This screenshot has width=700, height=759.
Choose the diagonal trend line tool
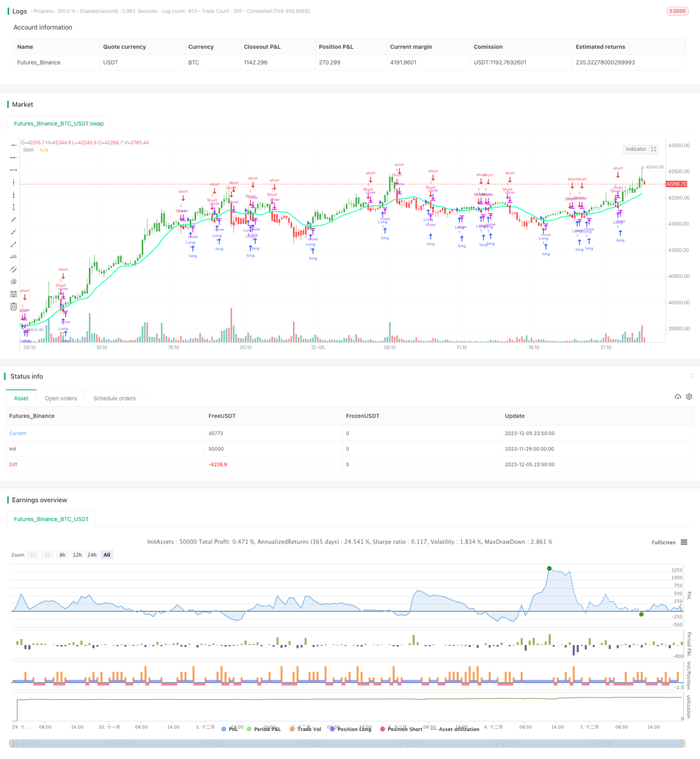click(13, 220)
